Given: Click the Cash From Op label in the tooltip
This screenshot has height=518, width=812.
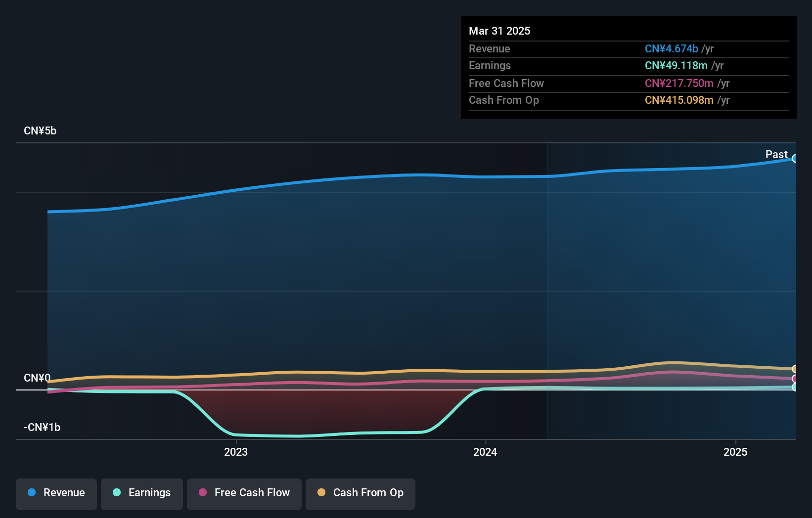Looking at the screenshot, I should (x=504, y=100).
